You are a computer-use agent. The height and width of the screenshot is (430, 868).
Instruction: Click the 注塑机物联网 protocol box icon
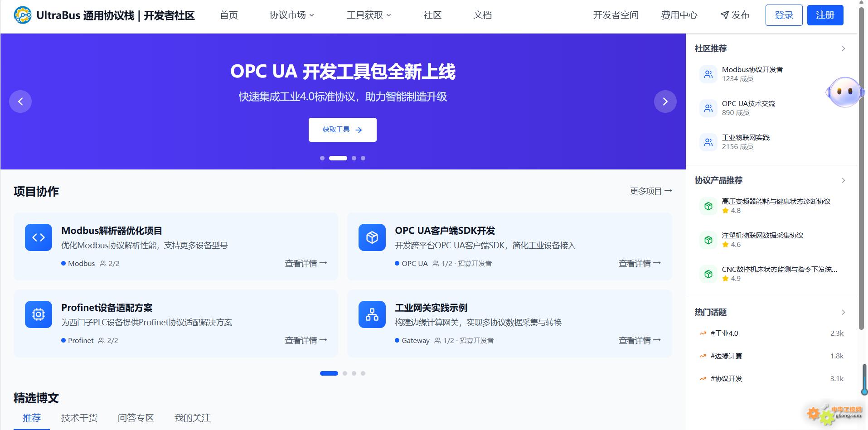click(708, 240)
